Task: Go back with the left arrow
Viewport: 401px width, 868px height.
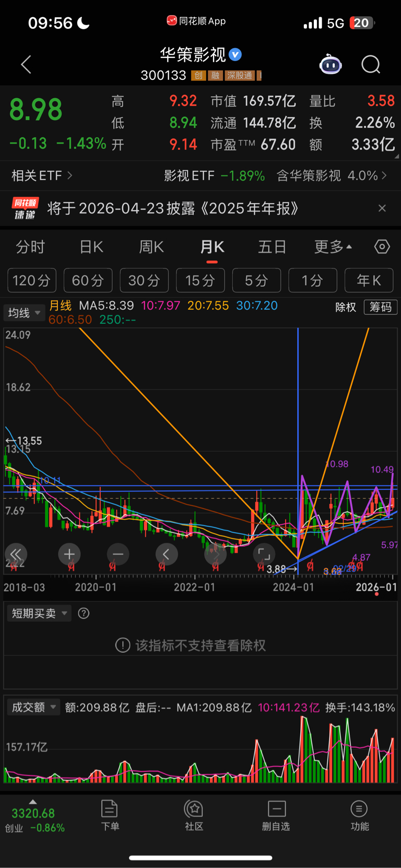Action: tap(26, 65)
